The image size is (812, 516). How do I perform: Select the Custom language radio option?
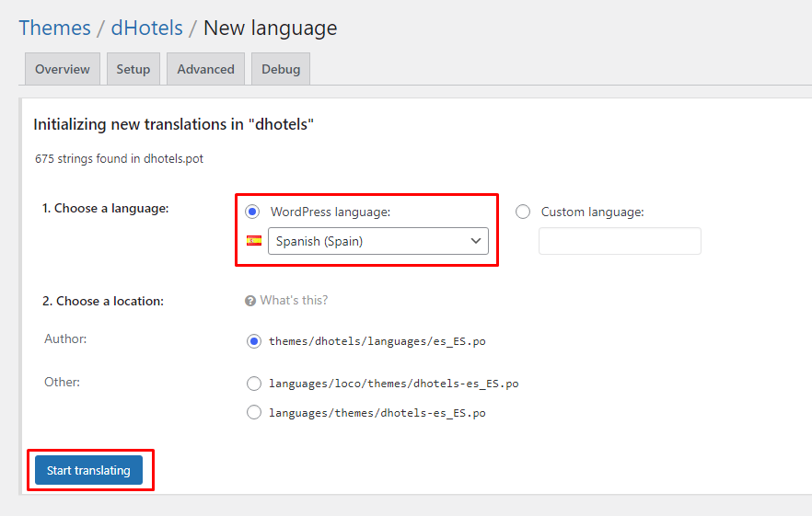[x=523, y=212]
